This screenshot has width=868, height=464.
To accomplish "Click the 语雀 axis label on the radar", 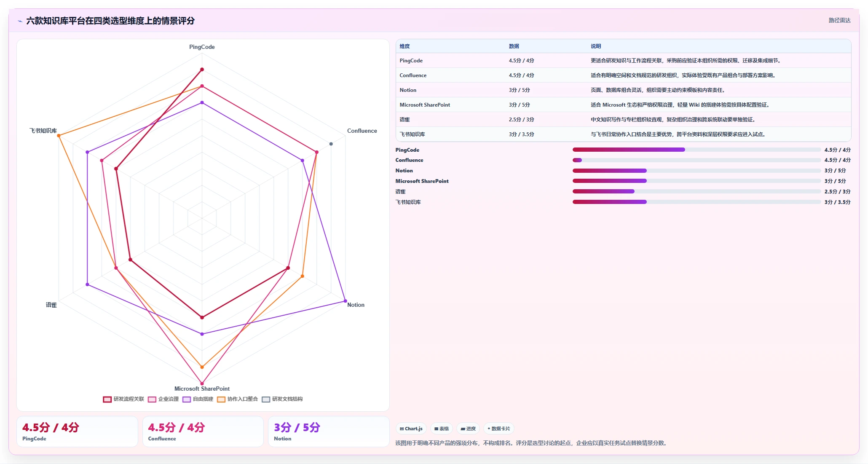I will point(51,305).
